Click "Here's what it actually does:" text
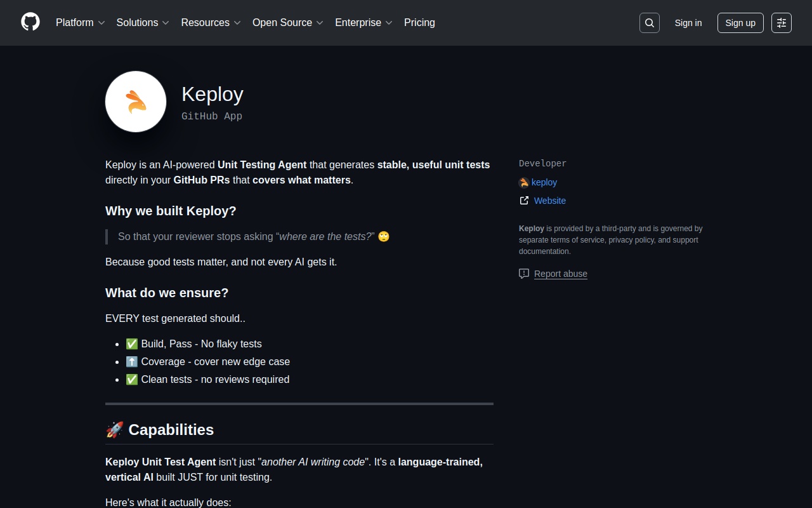The height and width of the screenshot is (508, 812). [168, 502]
